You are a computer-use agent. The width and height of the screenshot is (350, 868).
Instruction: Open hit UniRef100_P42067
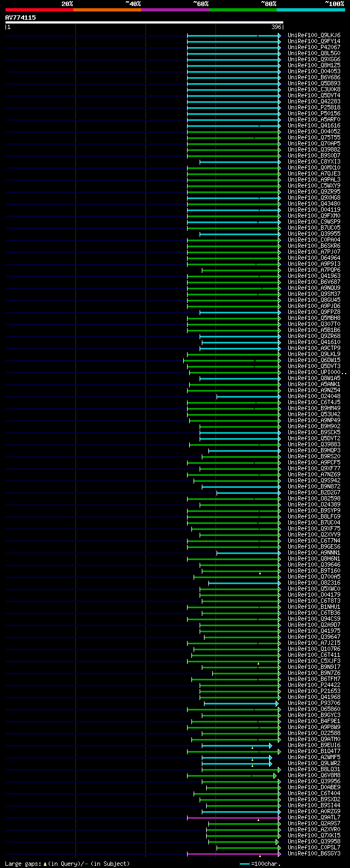pyautogui.click(x=314, y=47)
